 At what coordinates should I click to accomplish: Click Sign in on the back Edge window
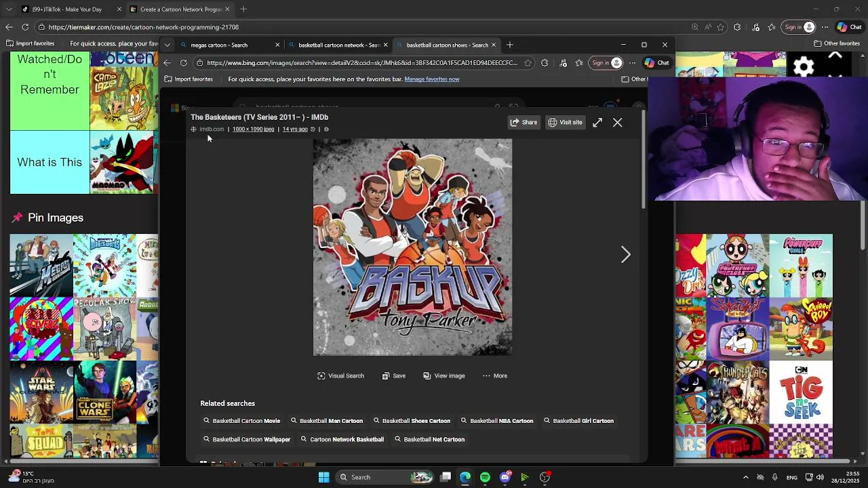click(798, 27)
